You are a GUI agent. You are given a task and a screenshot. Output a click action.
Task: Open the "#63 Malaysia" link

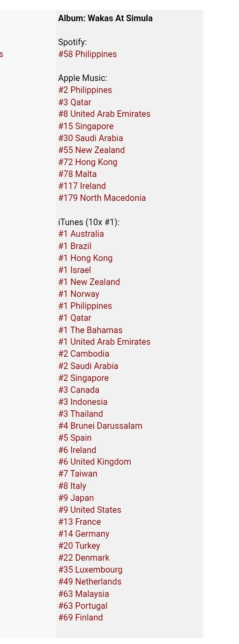83,594
